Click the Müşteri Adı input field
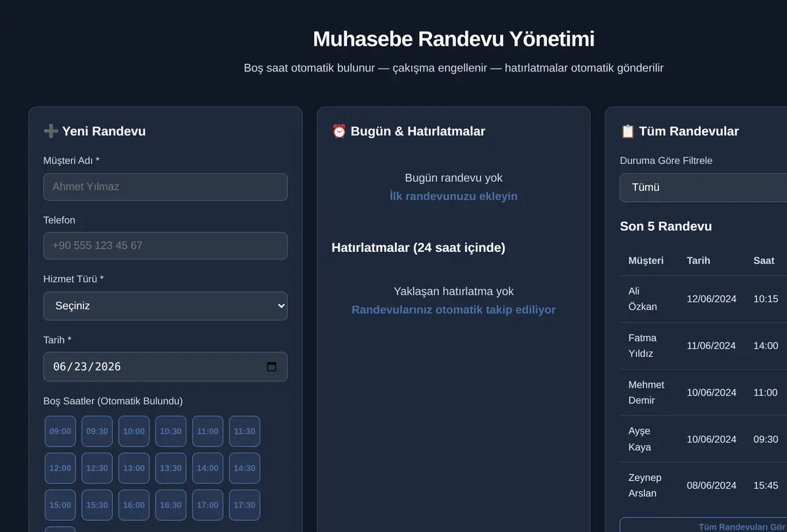787x532 pixels. (165, 187)
